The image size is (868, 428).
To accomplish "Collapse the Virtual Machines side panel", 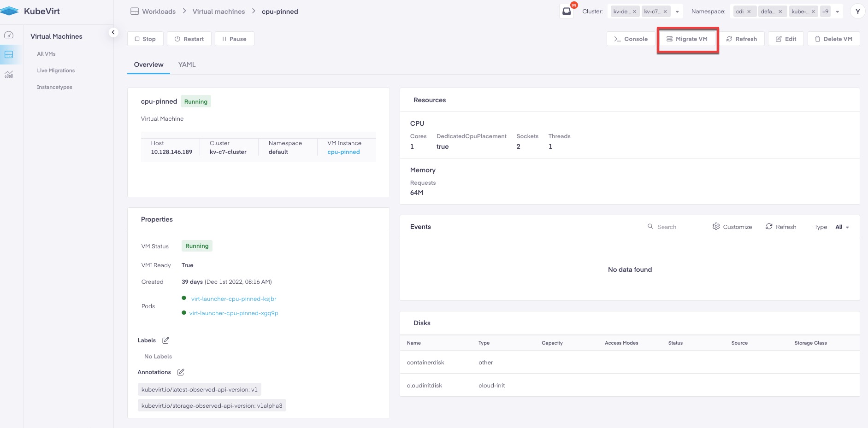I will [x=113, y=32].
